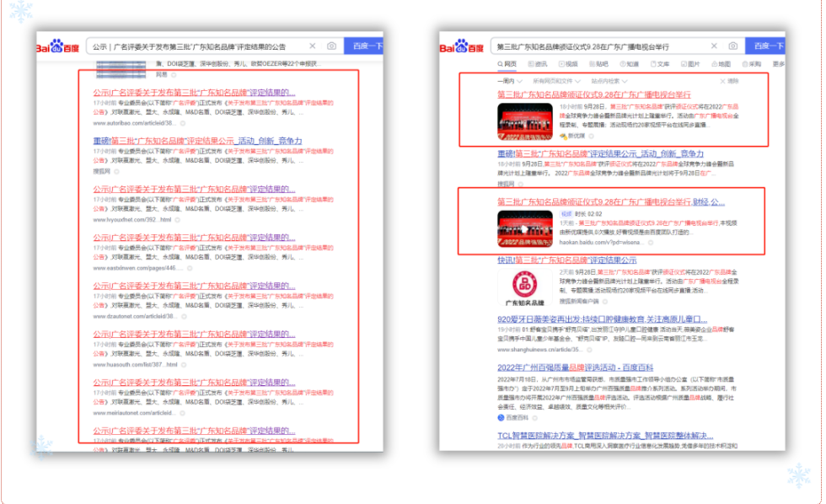Open the 公示 result above www.huasouth.com
Screen dimensions: 826x504
pyautogui.click(x=194, y=335)
